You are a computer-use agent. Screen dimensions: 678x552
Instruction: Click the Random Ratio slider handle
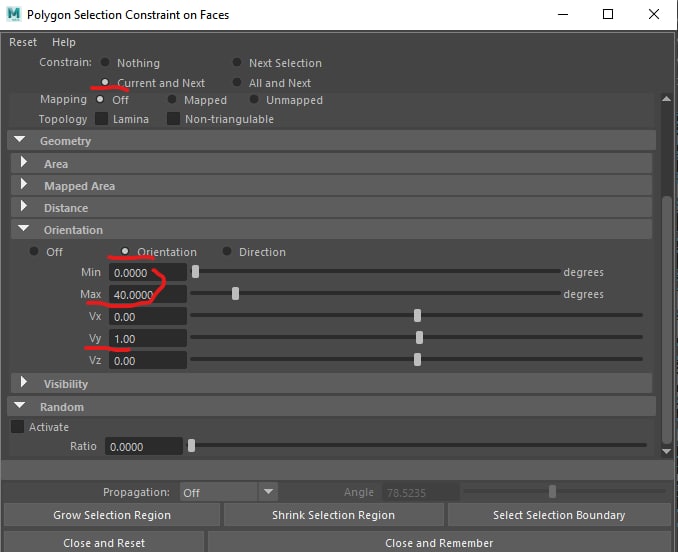[192, 446]
